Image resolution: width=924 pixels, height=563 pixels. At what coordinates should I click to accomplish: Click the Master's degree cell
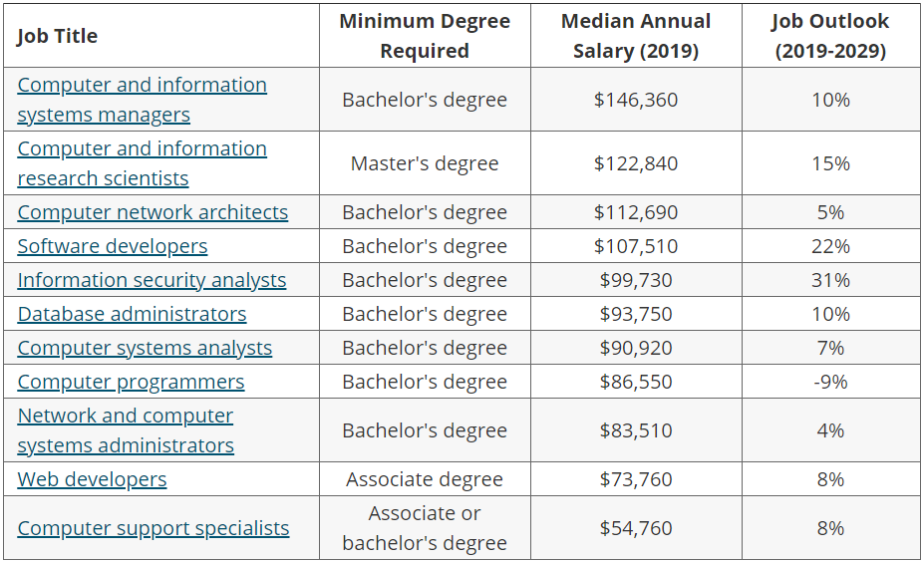click(425, 163)
